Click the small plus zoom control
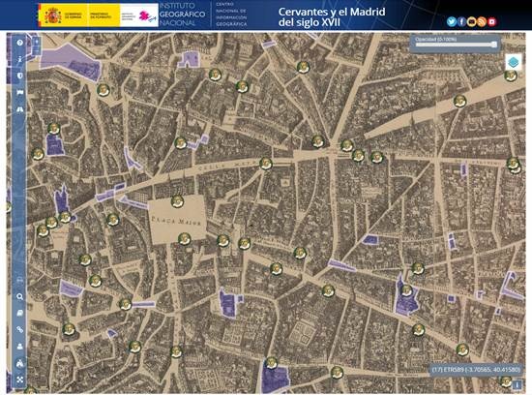 click(37, 42)
